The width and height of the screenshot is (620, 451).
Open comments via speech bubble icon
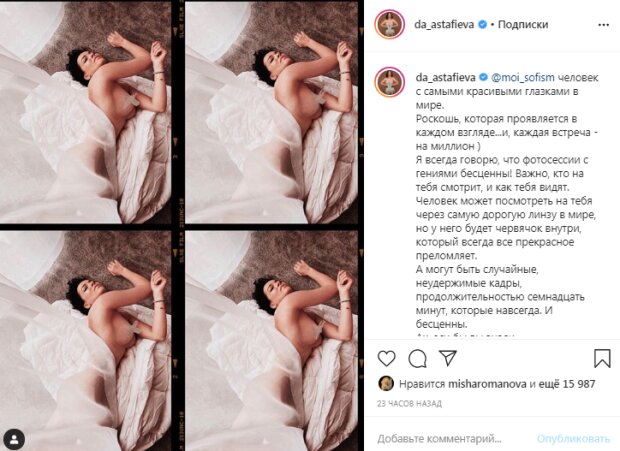tap(417, 359)
